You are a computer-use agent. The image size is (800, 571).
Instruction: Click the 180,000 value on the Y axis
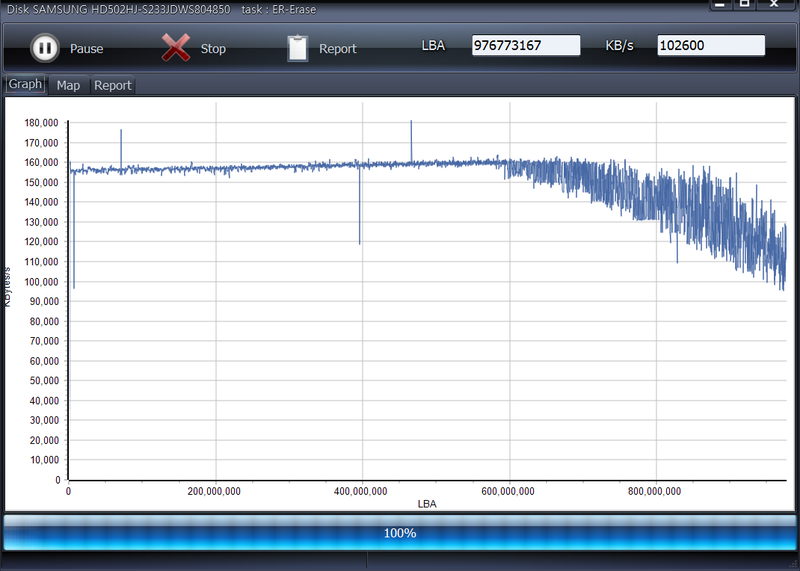(42, 123)
